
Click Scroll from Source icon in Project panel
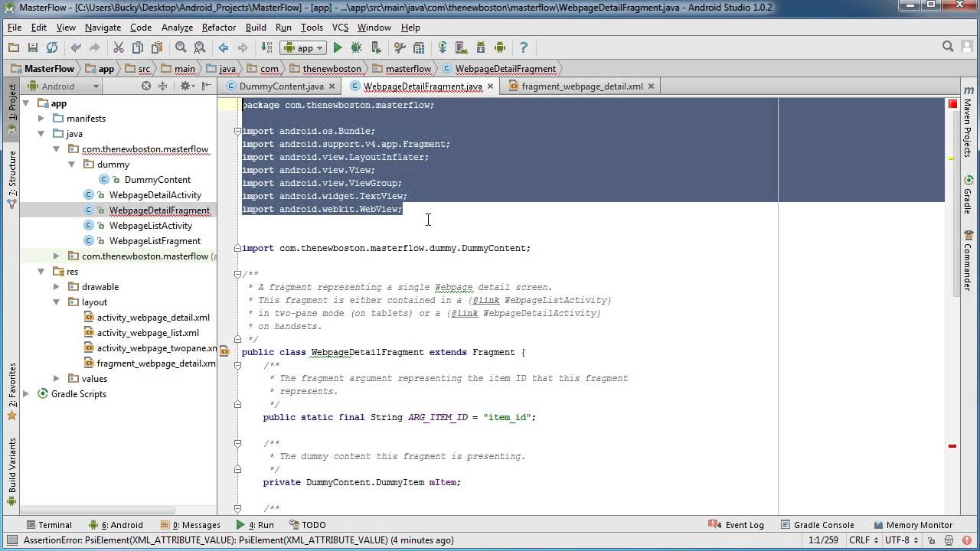point(146,86)
